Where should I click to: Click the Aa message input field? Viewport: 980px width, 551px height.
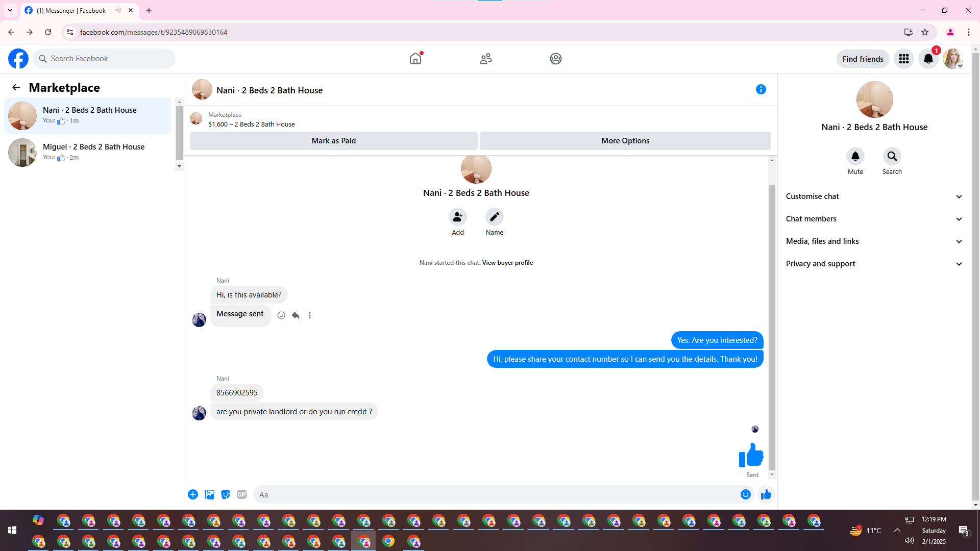(495, 494)
